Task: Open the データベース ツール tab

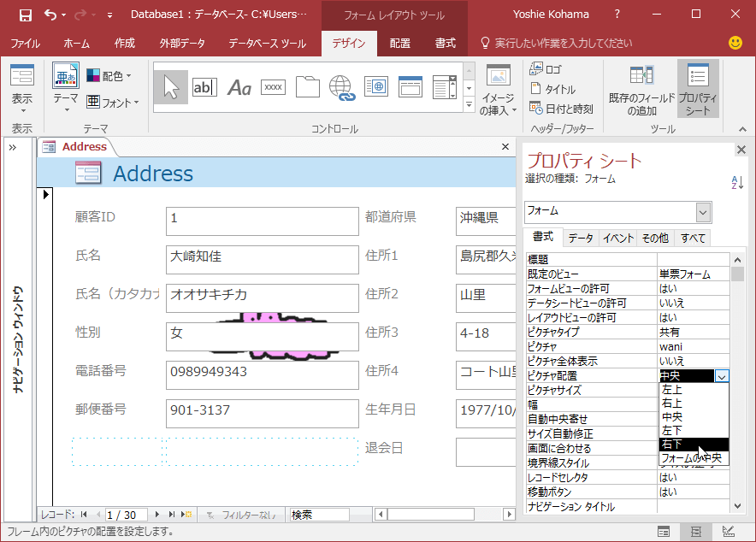Action: coord(267,44)
